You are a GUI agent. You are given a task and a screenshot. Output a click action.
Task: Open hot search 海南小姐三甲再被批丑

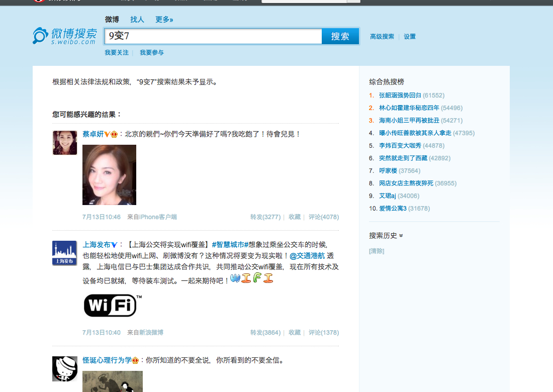(x=409, y=121)
